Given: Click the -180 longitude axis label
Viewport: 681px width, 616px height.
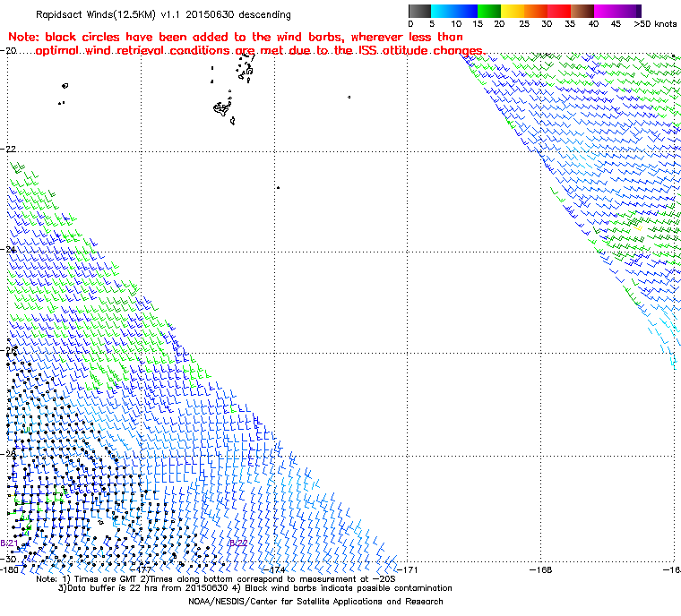Looking at the screenshot, I should pos(10,569).
